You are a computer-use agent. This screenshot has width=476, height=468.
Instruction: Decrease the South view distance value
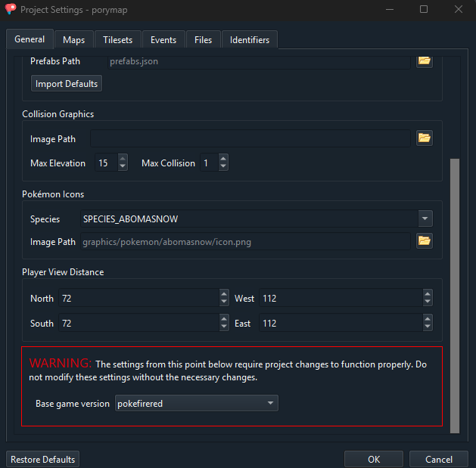224,327
